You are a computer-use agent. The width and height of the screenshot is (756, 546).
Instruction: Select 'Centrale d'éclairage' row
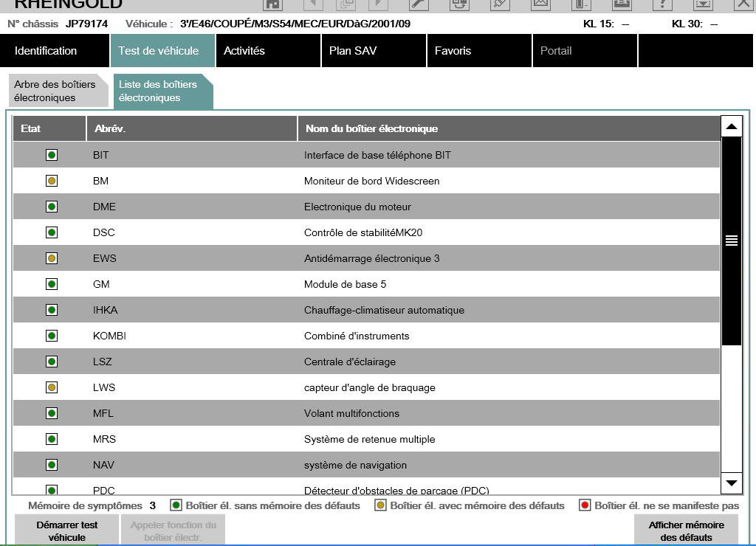coord(366,362)
